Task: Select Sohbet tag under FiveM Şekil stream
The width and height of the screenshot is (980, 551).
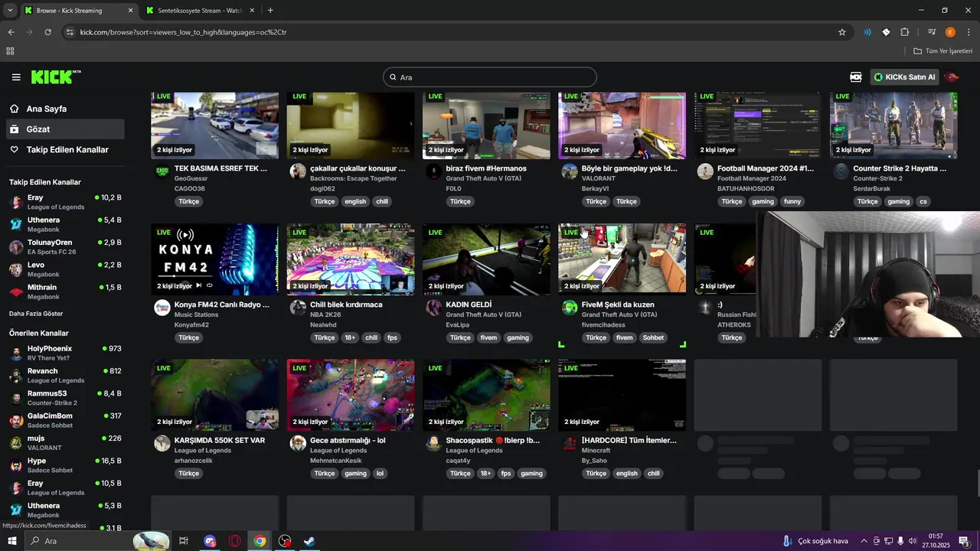Action: pyautogui.click(x=653, y=337)
